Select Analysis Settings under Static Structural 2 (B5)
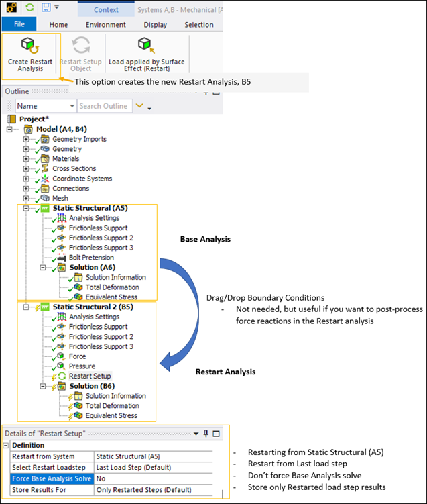The width and height of the screenshot is (427, 504). click(x=94, y=317)
